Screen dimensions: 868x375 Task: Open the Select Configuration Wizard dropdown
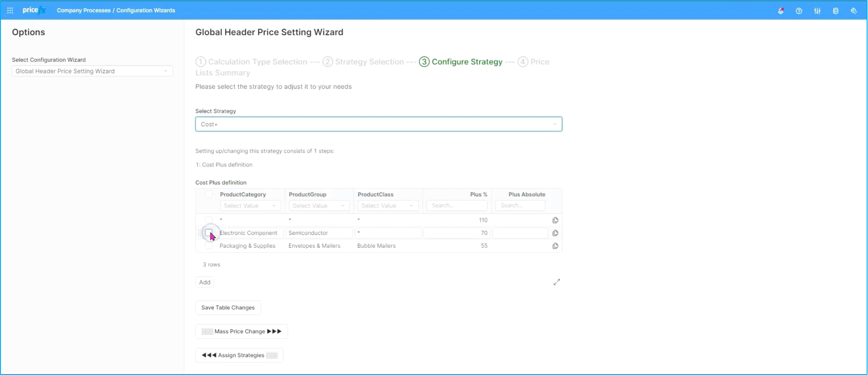pyautogui.click(x=92, y=71)
